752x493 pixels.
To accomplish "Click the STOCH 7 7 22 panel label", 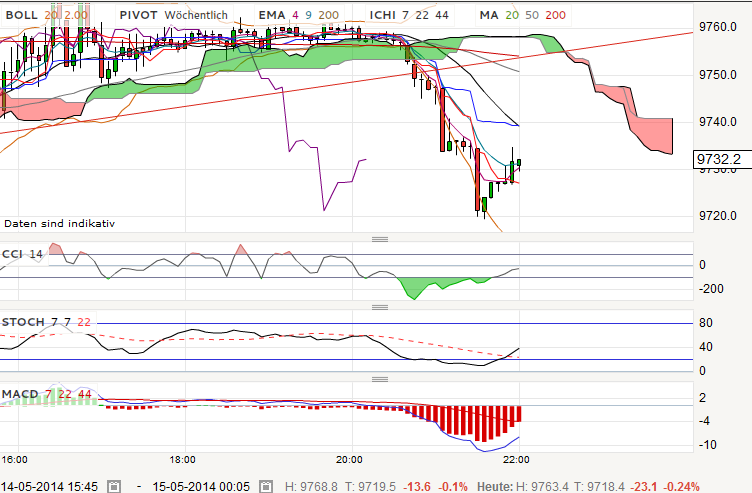I will point(46,322).
